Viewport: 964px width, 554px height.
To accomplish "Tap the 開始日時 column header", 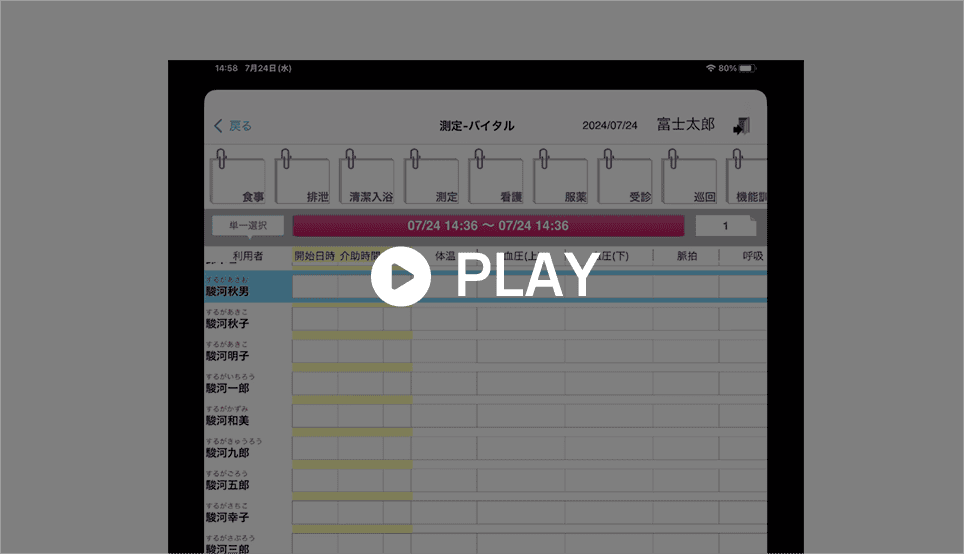I will click(x=314, y=256).
